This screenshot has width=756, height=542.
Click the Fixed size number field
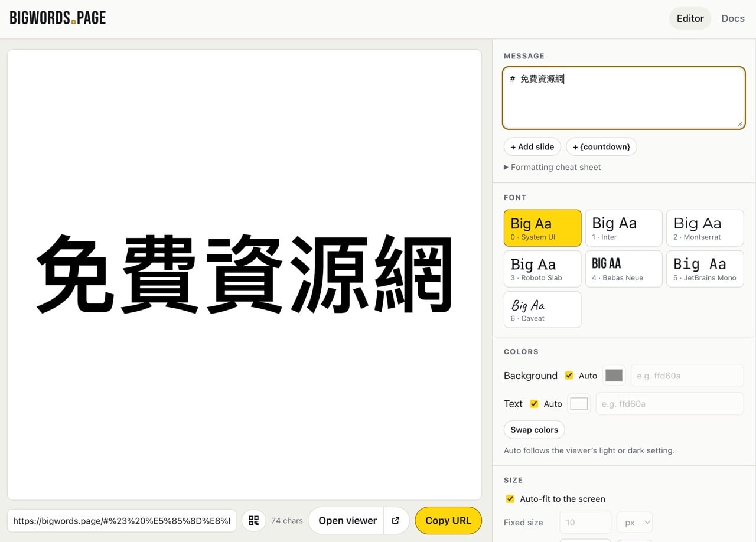pos(585,523)
